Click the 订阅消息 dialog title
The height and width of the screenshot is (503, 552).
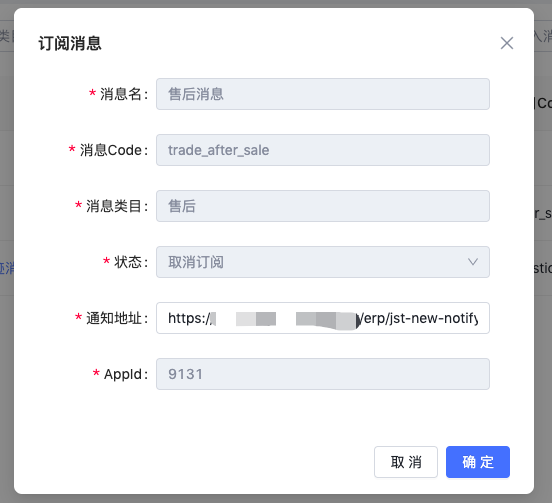pyautogui.click(x=70, y=44)
